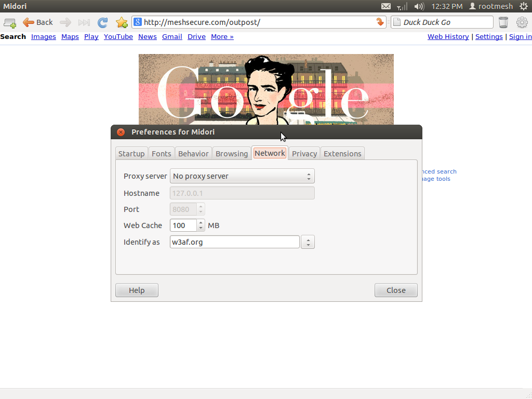This screenshot has height=399, width=532.
Task: Bookmark the page with the star icon
Action: [122, 23]
